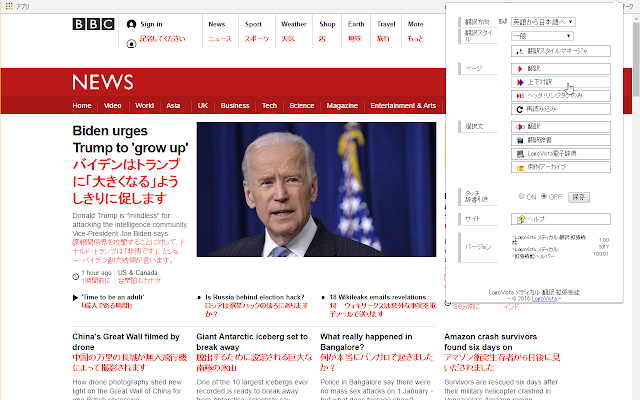Switch to the Home news tab
640x400 pixels.
point(82,105)
